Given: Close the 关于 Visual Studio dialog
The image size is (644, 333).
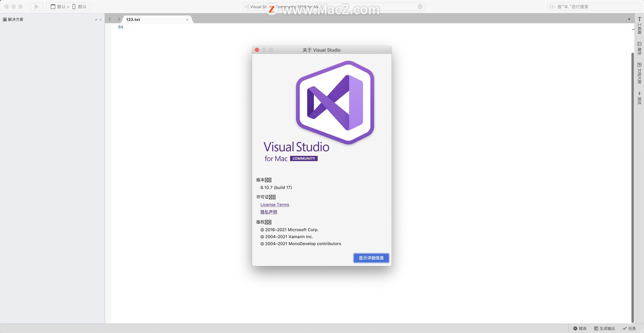Looking at the screenshot, I should point(257,50).
